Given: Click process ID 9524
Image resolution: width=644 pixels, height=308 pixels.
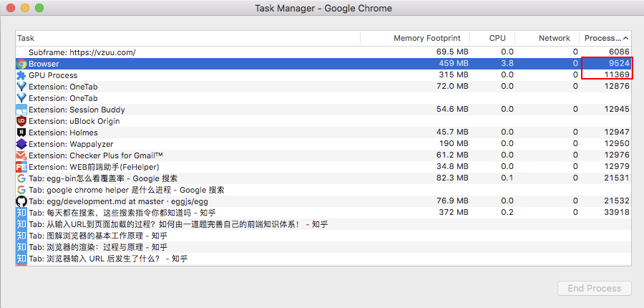Looking at the screenshot, I should 620,64.
